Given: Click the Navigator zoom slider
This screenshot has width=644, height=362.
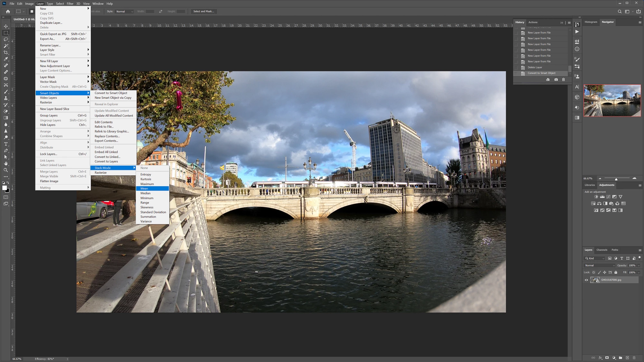Looking at the screenshot, I should [x=616, y=179].
